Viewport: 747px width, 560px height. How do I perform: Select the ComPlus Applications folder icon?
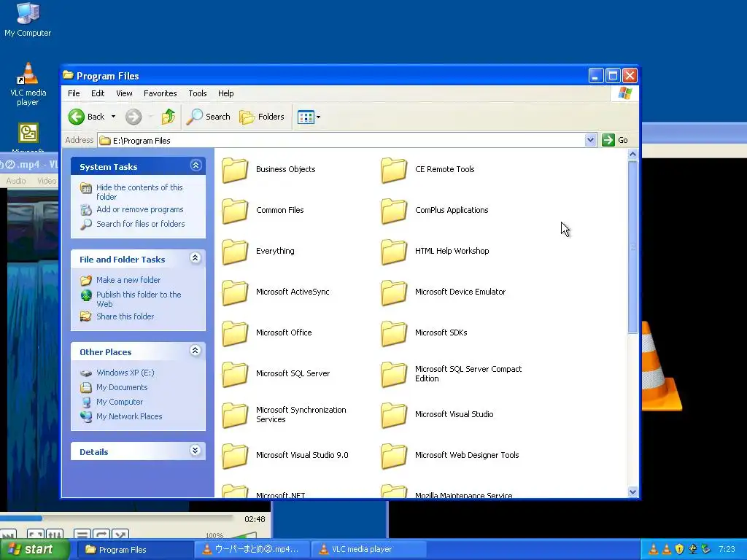tap(394, 211)
